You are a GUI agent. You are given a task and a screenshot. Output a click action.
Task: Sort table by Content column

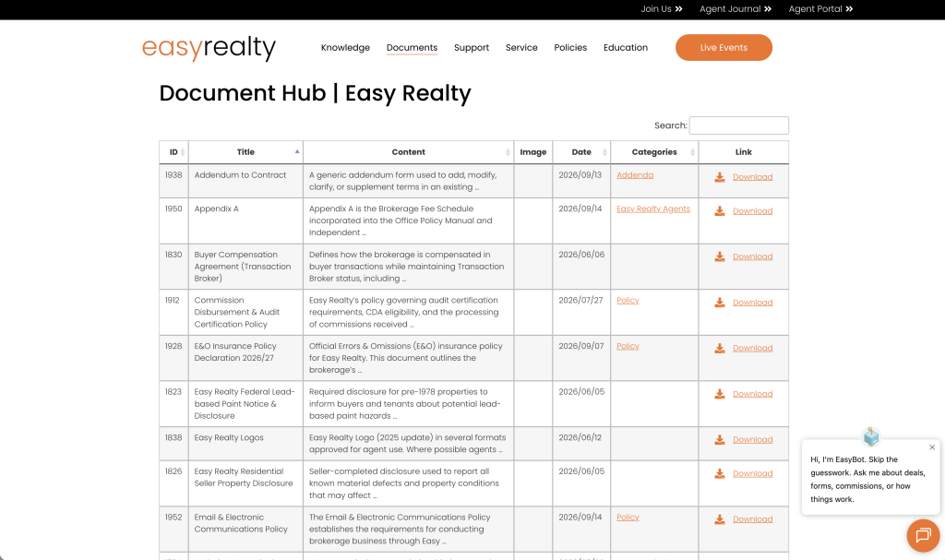point(409,152)
